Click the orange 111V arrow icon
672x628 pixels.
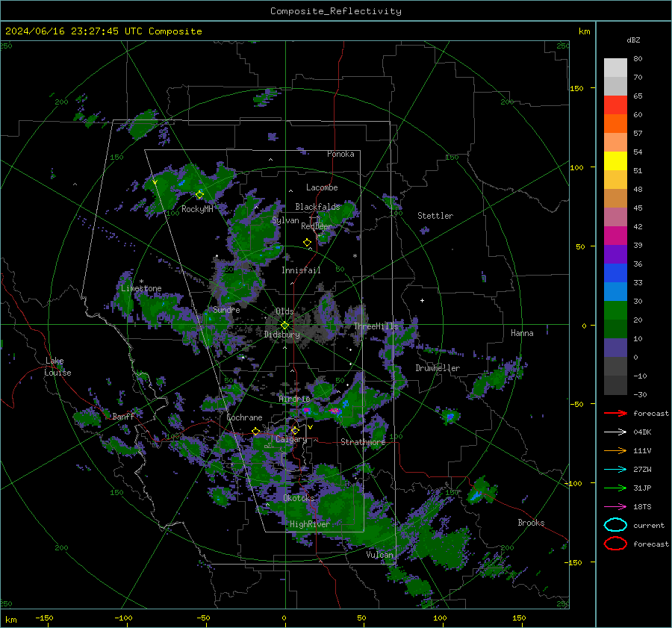pos(615,450)
